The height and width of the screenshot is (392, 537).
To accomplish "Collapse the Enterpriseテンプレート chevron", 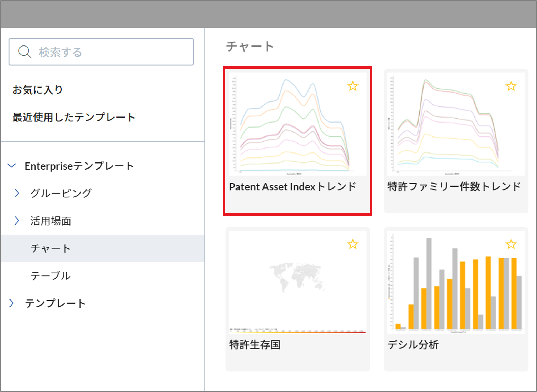I will coord(12,166).
